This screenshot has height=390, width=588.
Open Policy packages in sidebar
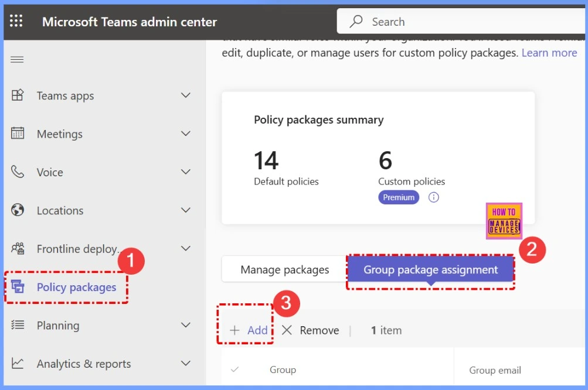[76, 287]
